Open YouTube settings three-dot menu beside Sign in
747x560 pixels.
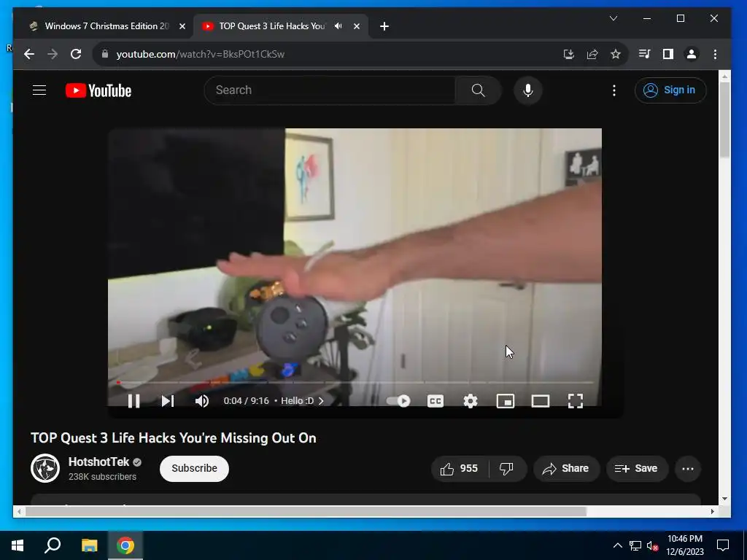(x=614, y=90)
